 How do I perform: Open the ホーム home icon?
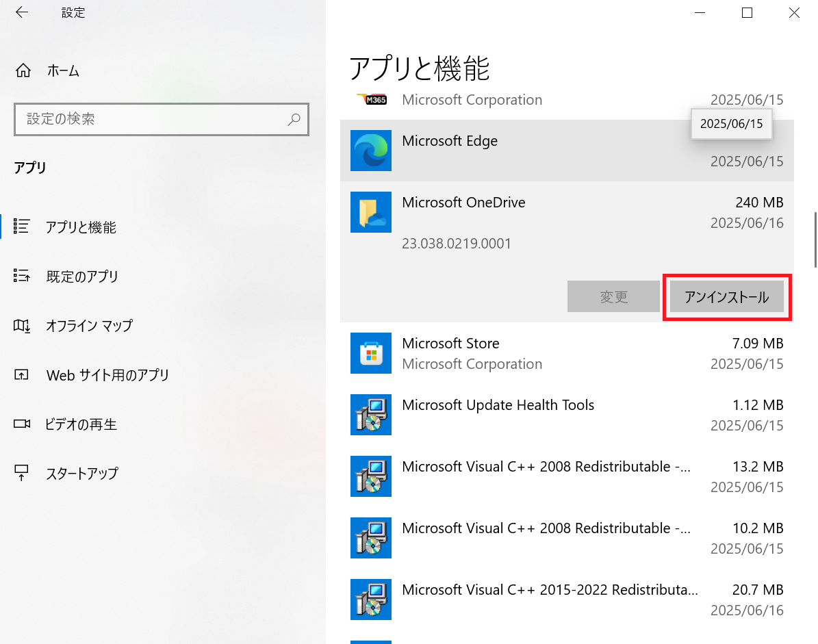point(23,70)
